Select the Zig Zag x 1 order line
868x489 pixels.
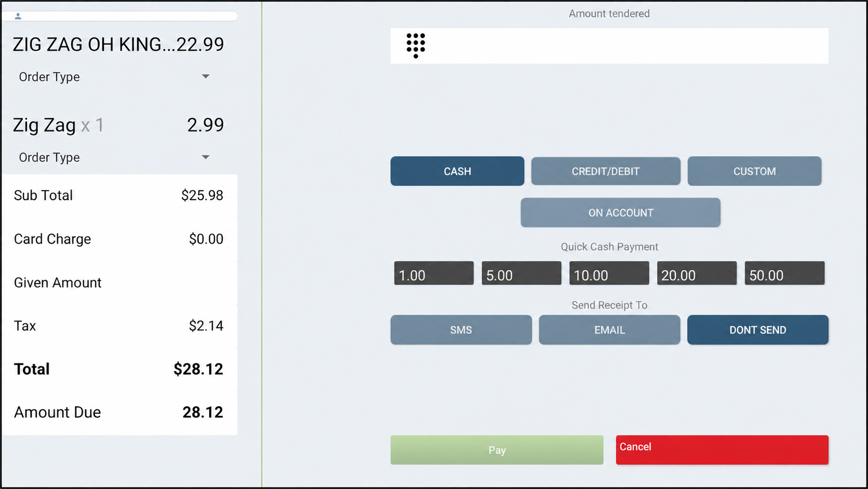118,125
